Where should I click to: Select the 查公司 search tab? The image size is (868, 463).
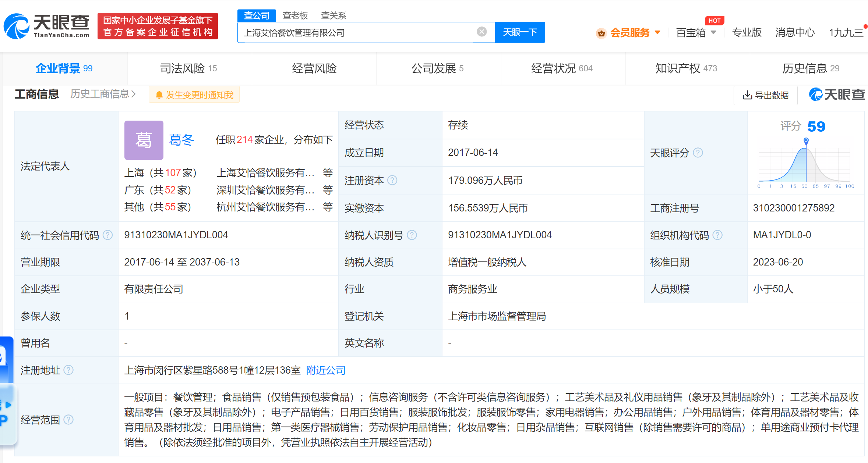257,15
